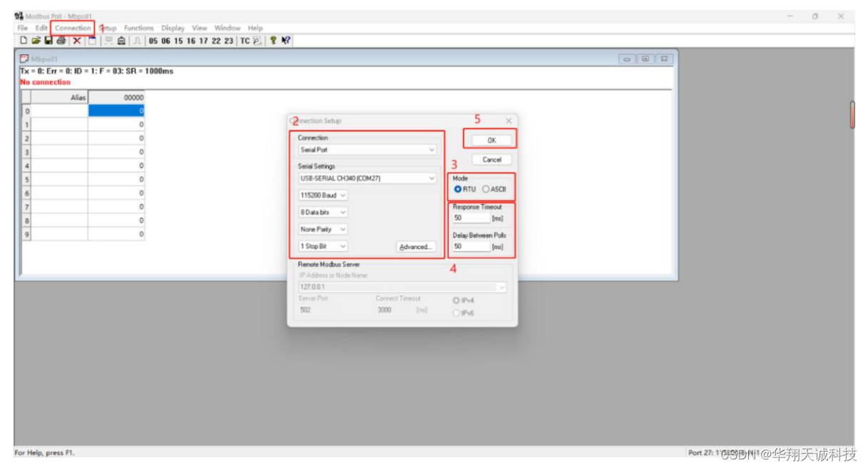This screenshot has height=468, width=868.
Task: Click function 23 toolbar button
Action: pos(228,41)
